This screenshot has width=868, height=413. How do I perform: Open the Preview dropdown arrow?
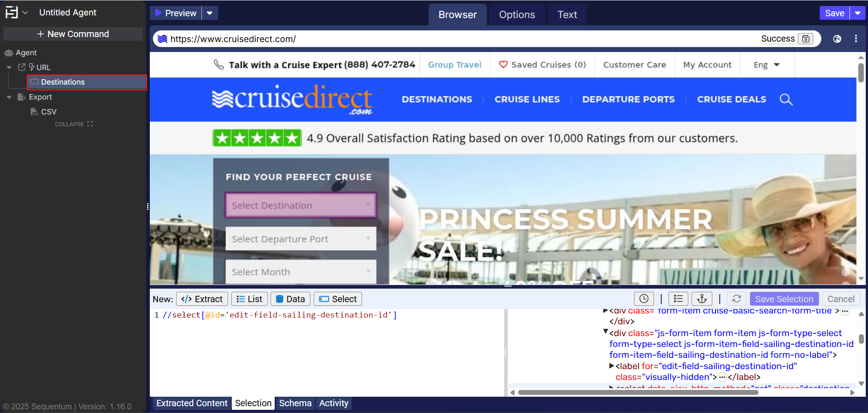210,13
